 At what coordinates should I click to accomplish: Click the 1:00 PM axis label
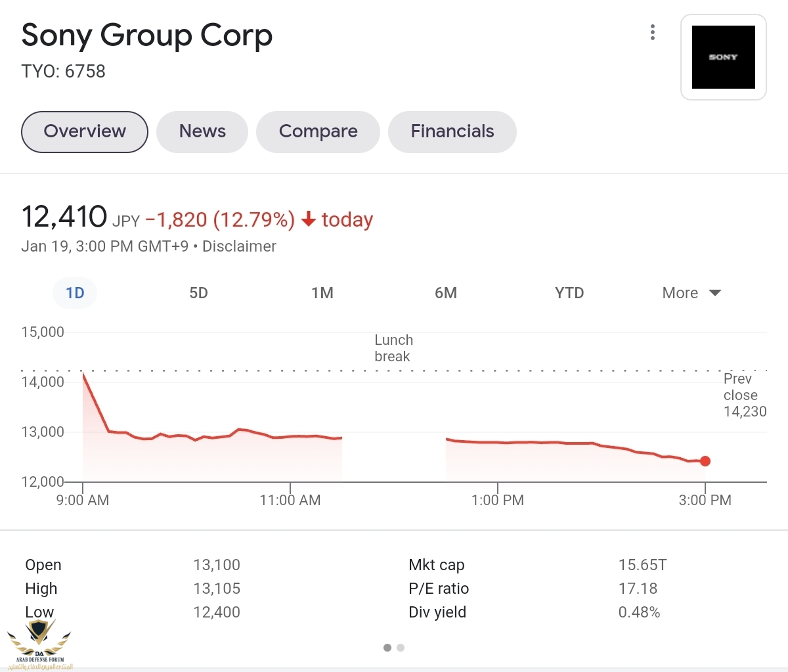[x=498, y=501]
